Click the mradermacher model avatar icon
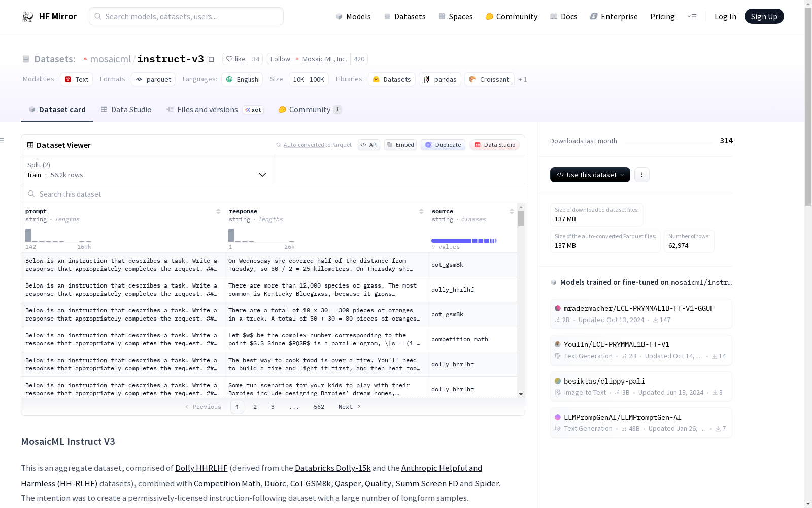Image resolution: width=812 pixels, height=508 pixels. click(558, 308)
